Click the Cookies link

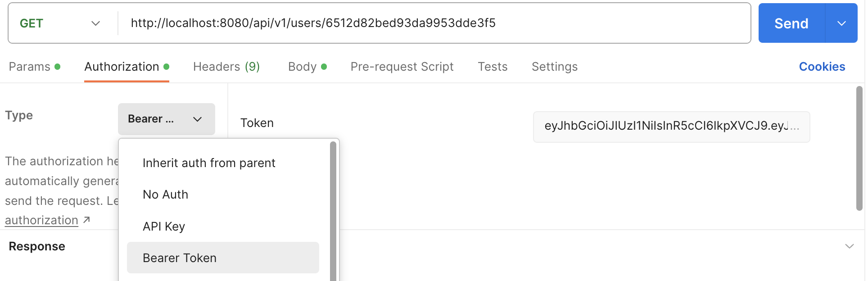tap(822, 67)
